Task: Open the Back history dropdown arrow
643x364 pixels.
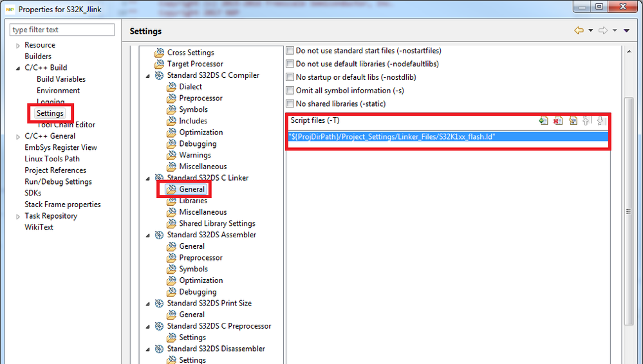Action: [590, 30]
